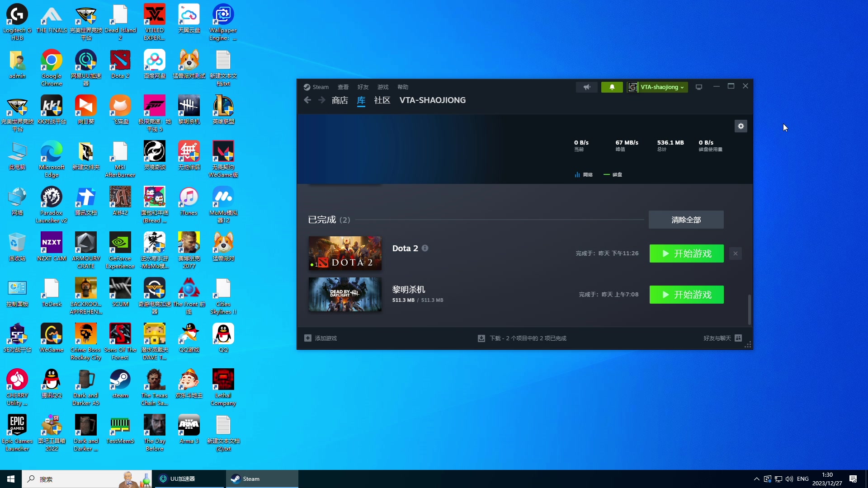Select Google Chrome desktop icon
Viewport: 868px width, 488px height.
pos(52,68)
